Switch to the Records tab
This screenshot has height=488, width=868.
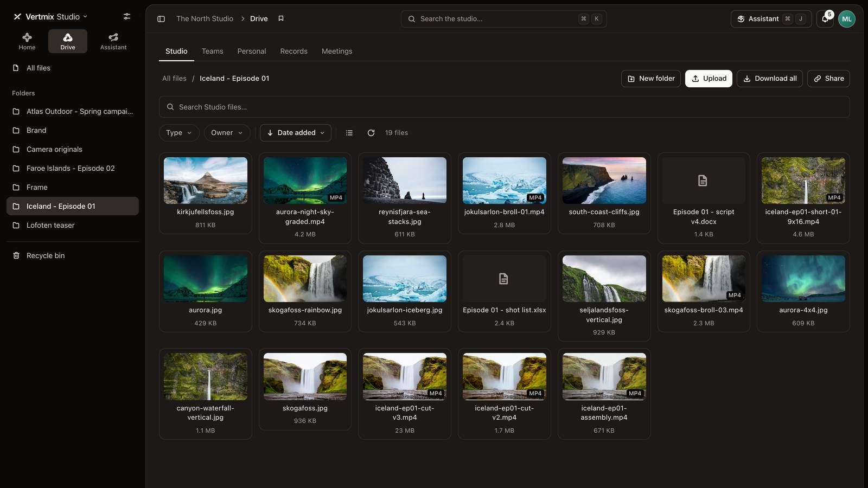[x=293, y=51]
